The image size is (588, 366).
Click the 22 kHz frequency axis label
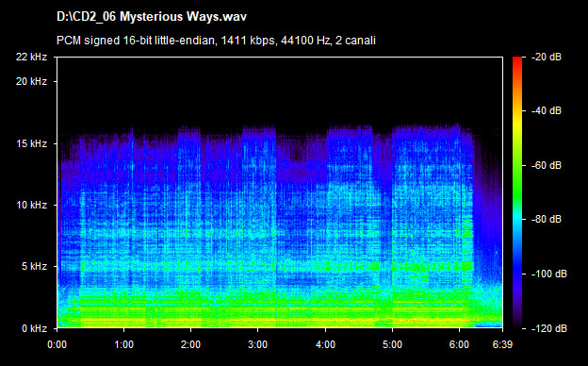[31, 57]
